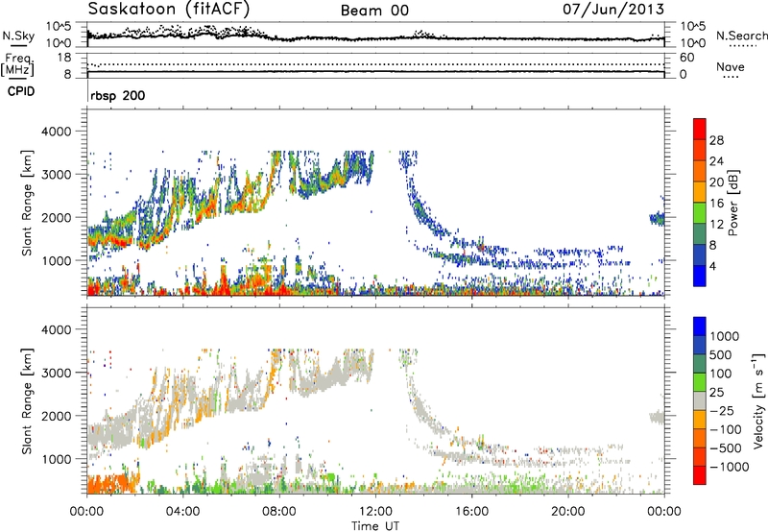Click the Power [dB] color bar title
This screenshot has height=532, width=768.
point(732,203)
